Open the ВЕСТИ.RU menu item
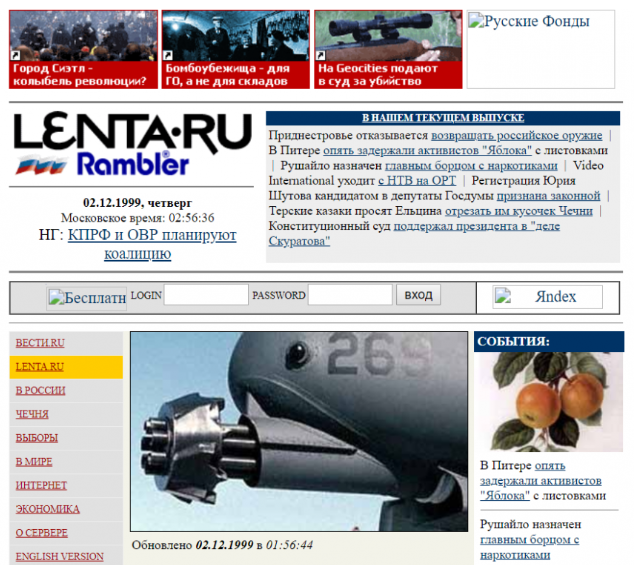This screenshot has height=565, width=634. click(40, 343)
